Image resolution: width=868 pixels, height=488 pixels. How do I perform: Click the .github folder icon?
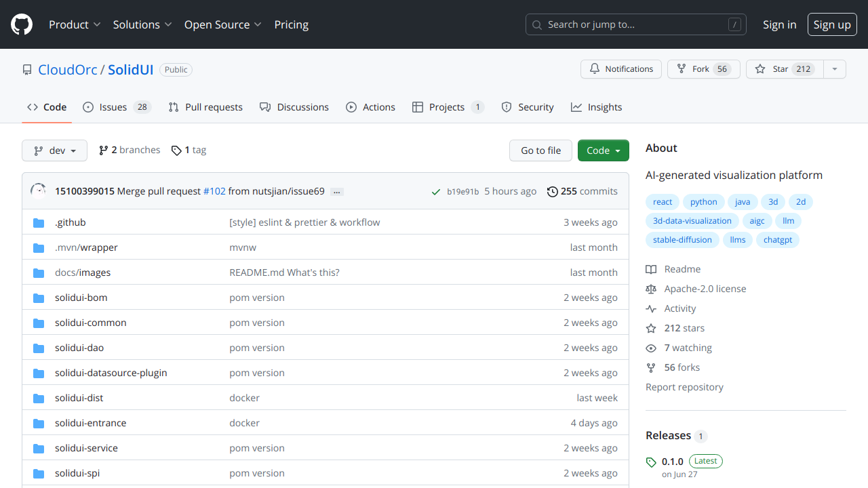click(x=39, y=222)
